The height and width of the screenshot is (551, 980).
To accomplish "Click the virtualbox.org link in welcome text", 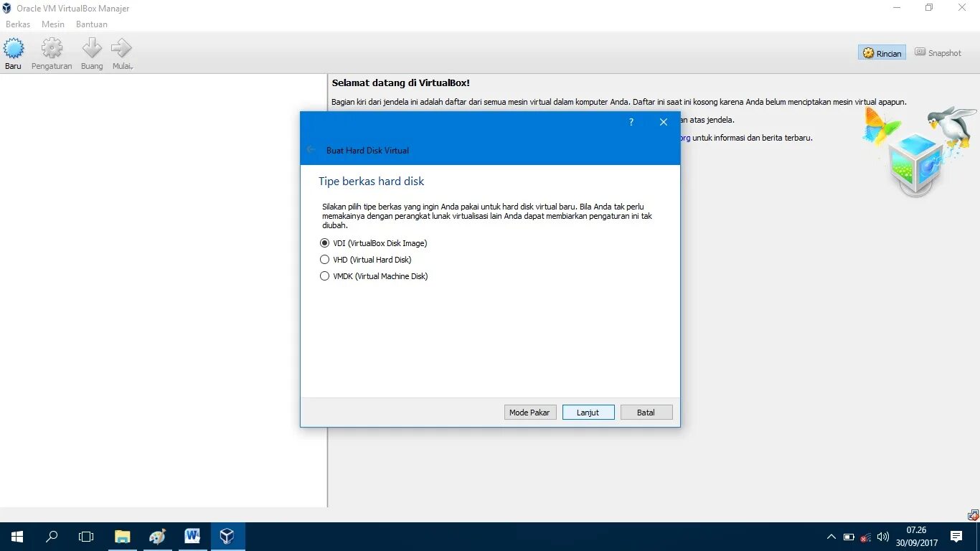I will pos(686,138).
